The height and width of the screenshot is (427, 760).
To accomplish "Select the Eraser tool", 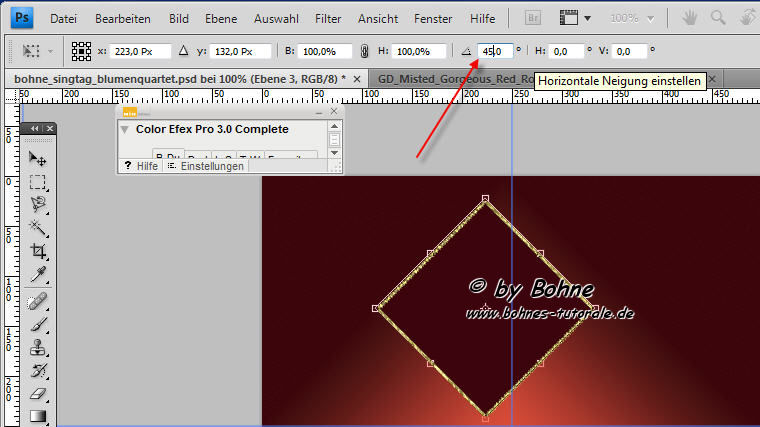I will tap(38, 394).
